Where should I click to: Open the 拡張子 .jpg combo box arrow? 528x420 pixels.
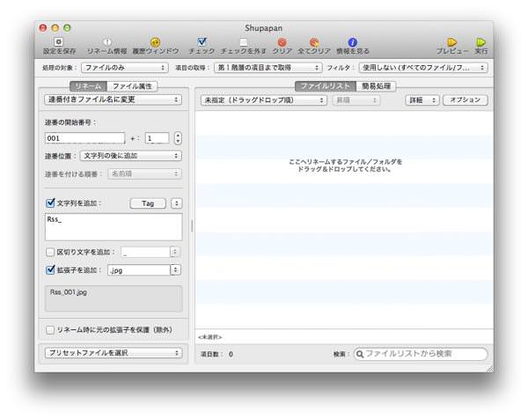pos(175,270)
